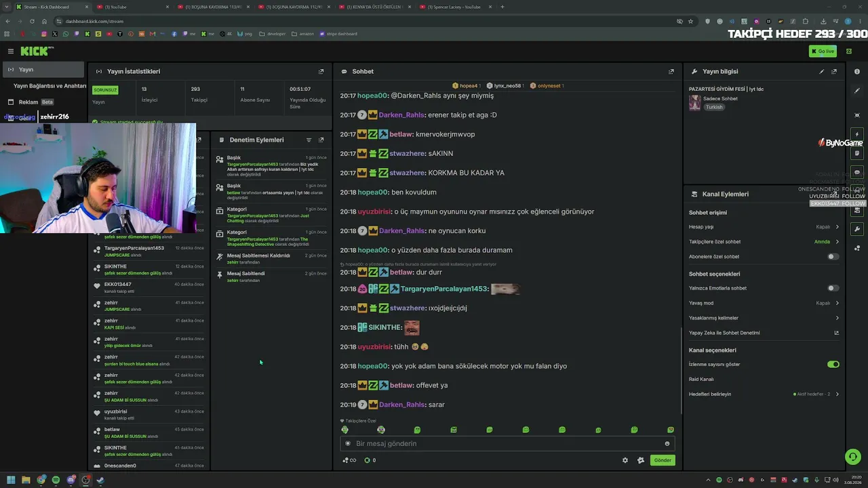Viewport: 868px width, 488px height.
Task: Edit stream info with the pencil icon
Action: coord(822,71)
